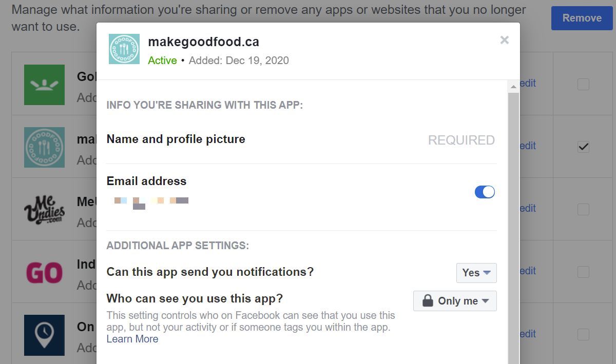Click the green Goldbelly app icon
616x364 pixels.
pyautogui.click(x=44, y=84)
